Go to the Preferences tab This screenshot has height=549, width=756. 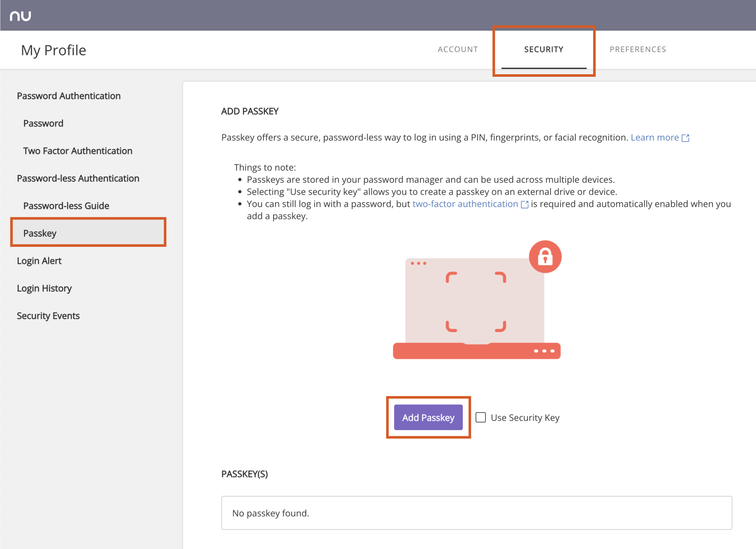638,50
